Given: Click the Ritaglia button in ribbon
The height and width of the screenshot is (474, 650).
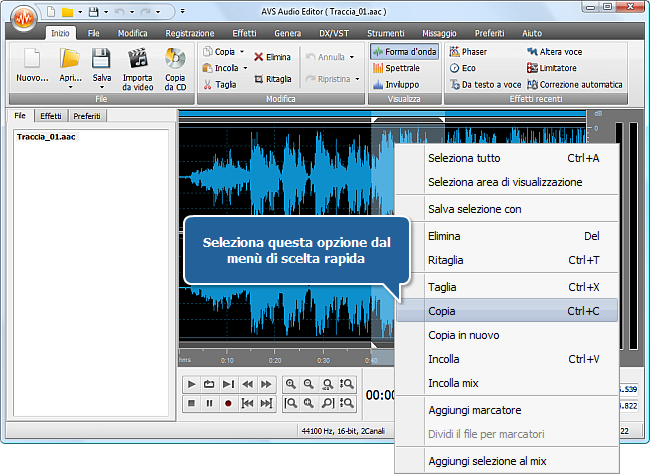Looking at the screenshot, I should 272,78.
